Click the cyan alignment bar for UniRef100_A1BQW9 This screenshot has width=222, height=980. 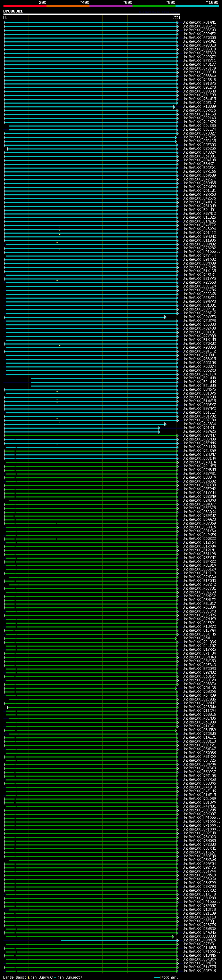(90, 106)
